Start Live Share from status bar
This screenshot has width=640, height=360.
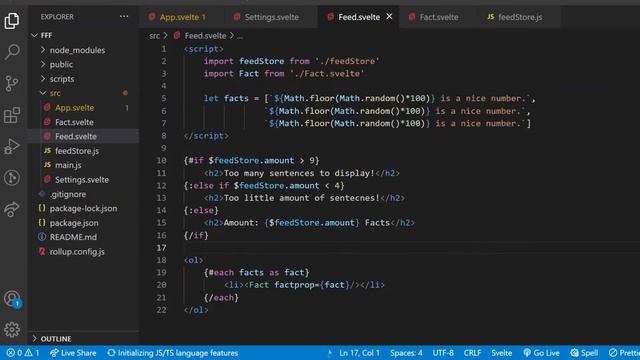(x=73, y=353)
